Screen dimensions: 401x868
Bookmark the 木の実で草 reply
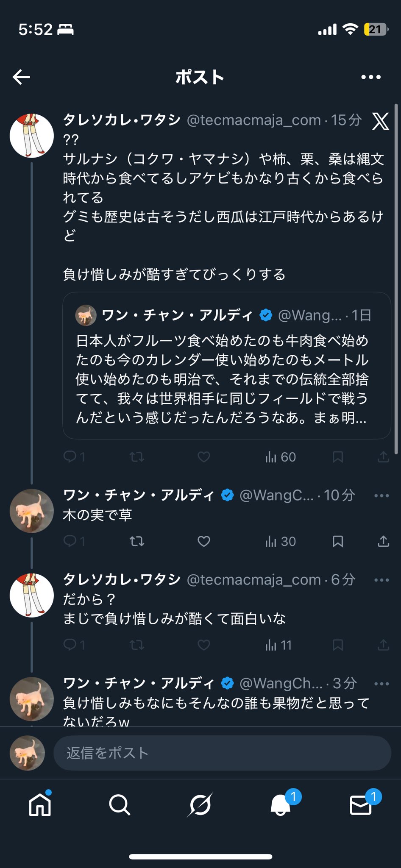(x=338, y=541)
